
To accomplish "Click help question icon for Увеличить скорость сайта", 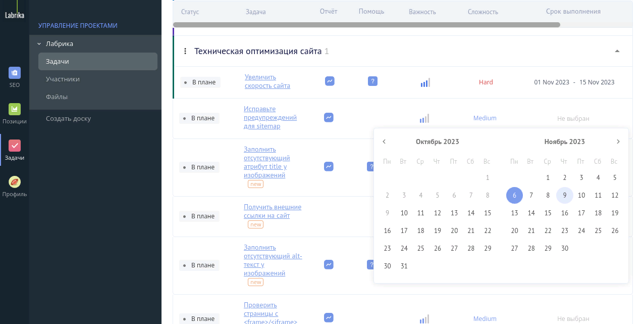I will pyautogui.click(x=372, y=81).
